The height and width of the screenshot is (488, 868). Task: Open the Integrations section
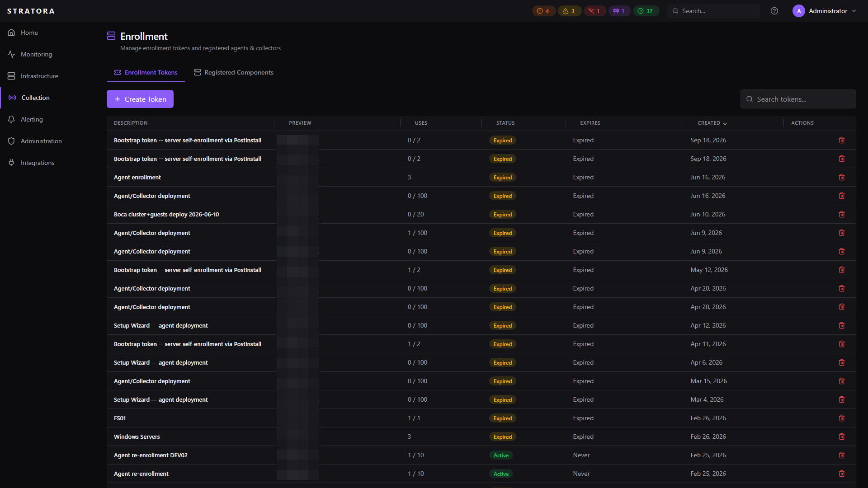coord(38,163)
